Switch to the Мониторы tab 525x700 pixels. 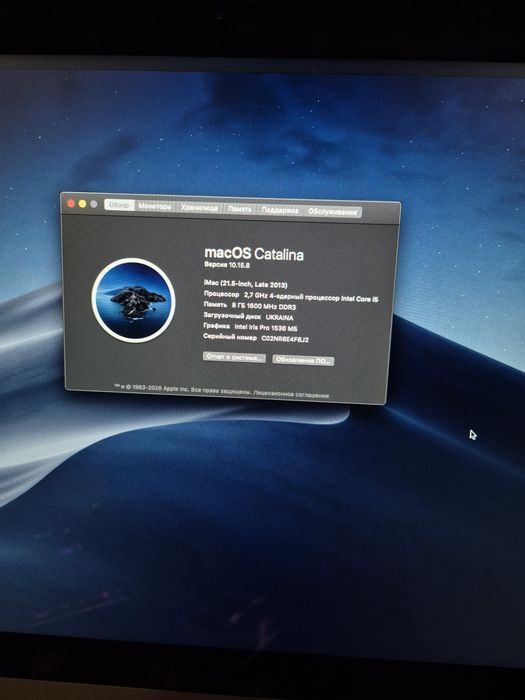click(x=154, y=206)
